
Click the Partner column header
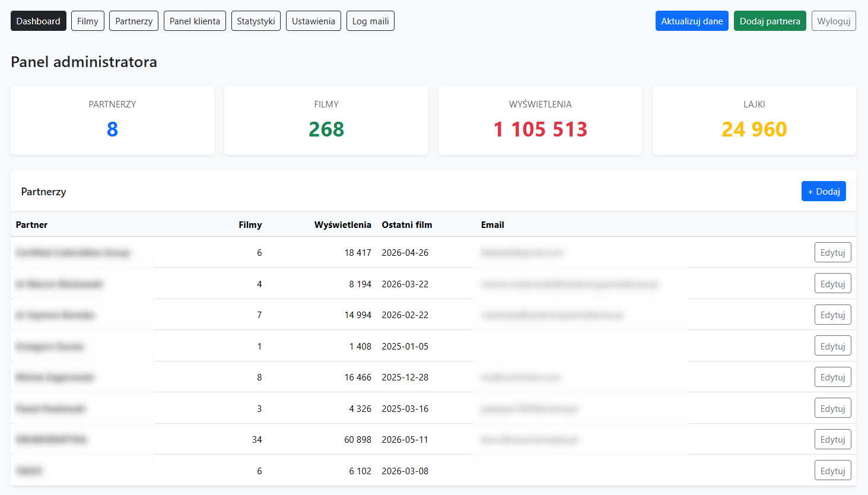[31, 225]
